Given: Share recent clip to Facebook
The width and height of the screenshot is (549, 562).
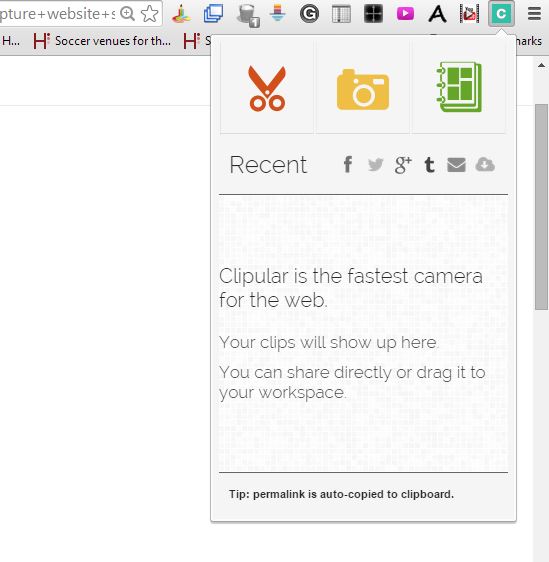Looking at the screenshot, I should pyautogui.click(x=348, y=165).
